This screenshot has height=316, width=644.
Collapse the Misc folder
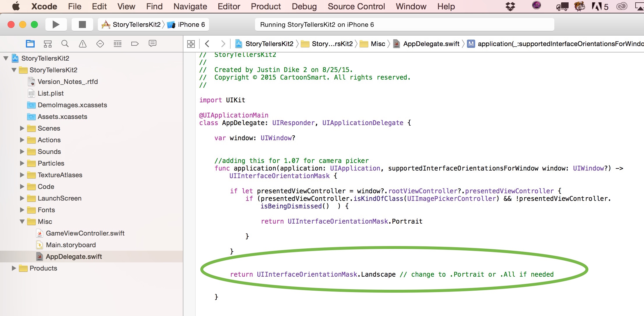pyautogui.click(x=22, y=222)
